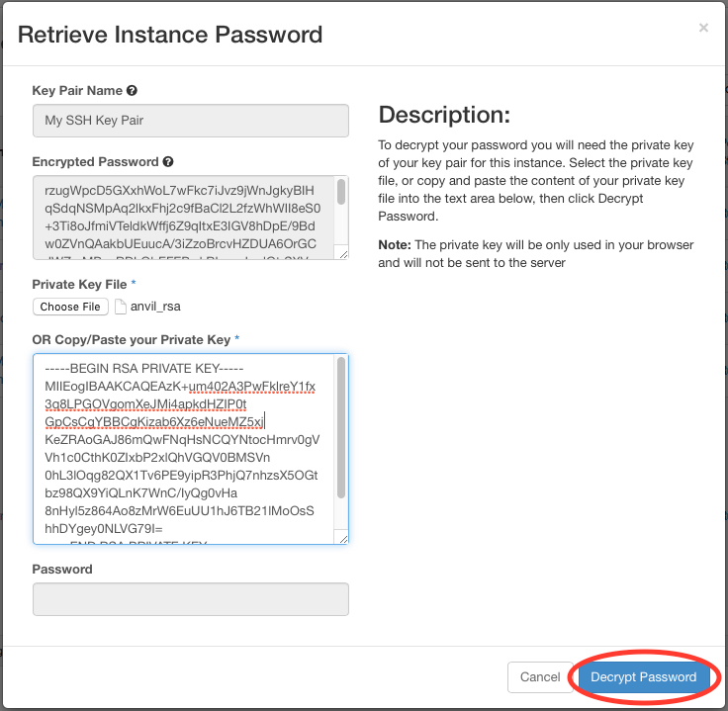Click the file icon next to anvil_rsa
Image resolution: width=728 pixels, height=711 pixels.
point(121,307)
